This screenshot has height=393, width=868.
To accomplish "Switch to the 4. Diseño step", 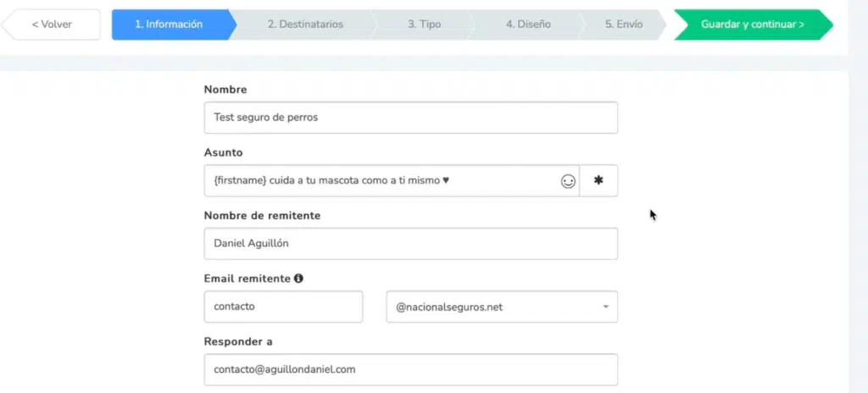I will pos(528,25).
